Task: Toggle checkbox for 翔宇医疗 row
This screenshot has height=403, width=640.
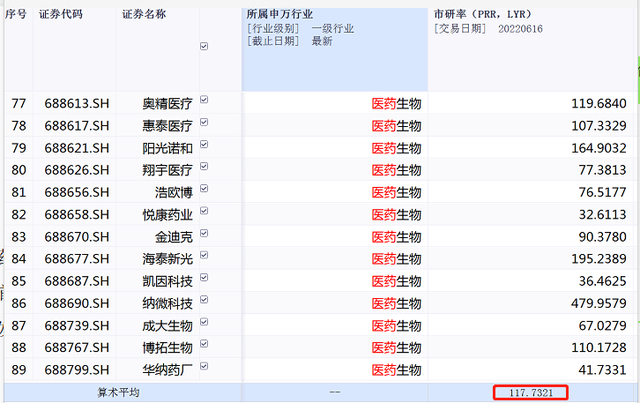Action: [204, 166]
